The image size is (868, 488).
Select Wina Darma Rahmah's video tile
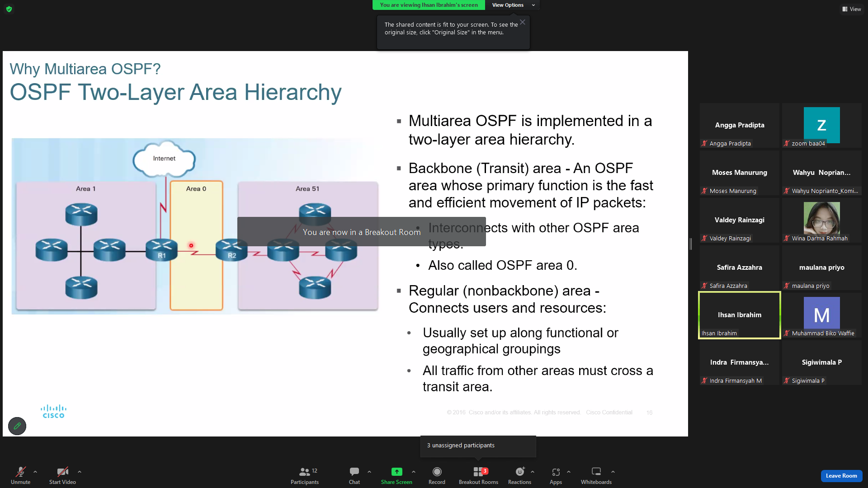pos(822,220)
